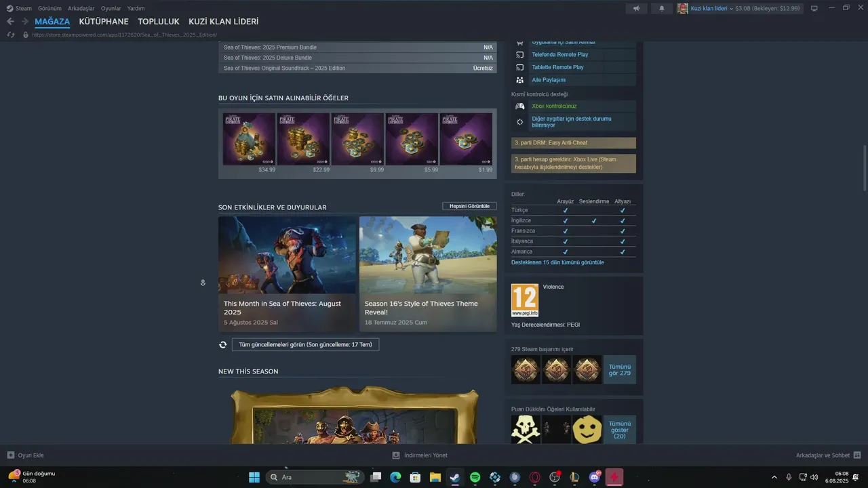Click the PEGI 12 rating badge
This screenshot has height=488, width=868.
point(525,300)
